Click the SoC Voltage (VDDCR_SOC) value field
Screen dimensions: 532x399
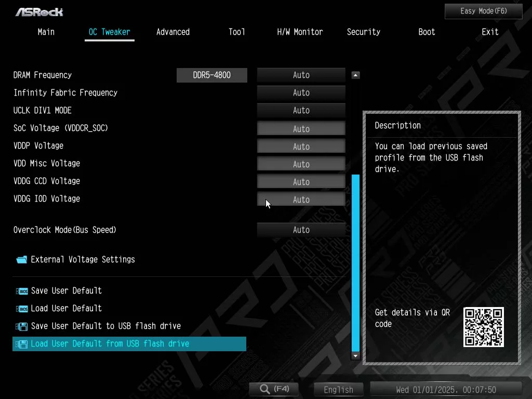click(301, 129)
